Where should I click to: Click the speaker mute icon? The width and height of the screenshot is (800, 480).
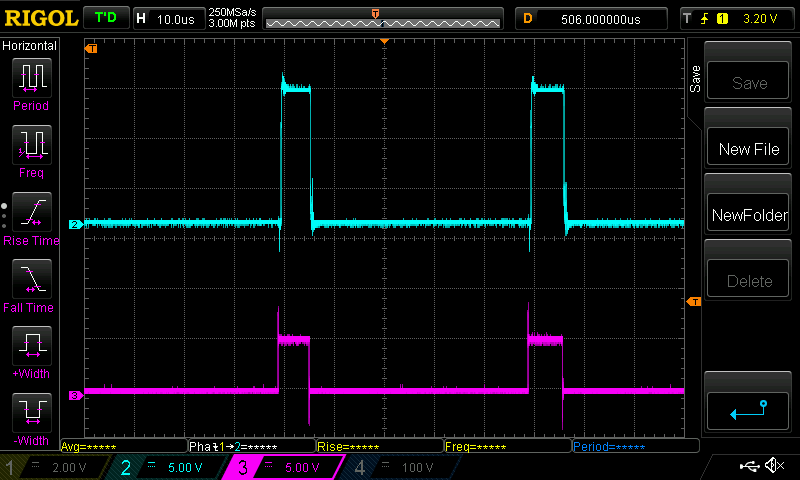tap(773, 466)
